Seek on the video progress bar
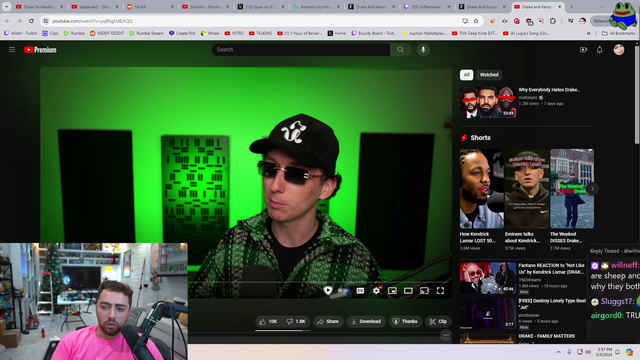This screenshot has width=640, height=360. coord(246,282)
